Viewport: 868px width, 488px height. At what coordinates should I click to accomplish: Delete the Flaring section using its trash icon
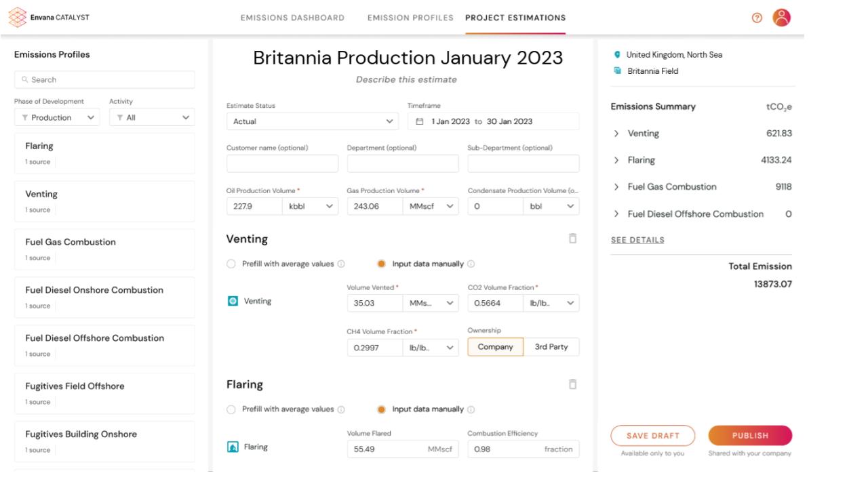click(x=573, y=384)
